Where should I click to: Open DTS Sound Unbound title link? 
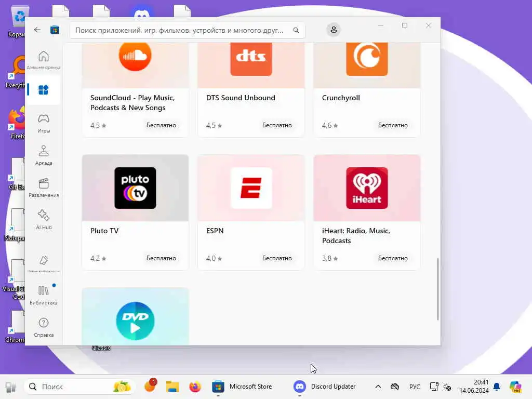(x=241, y=98)
